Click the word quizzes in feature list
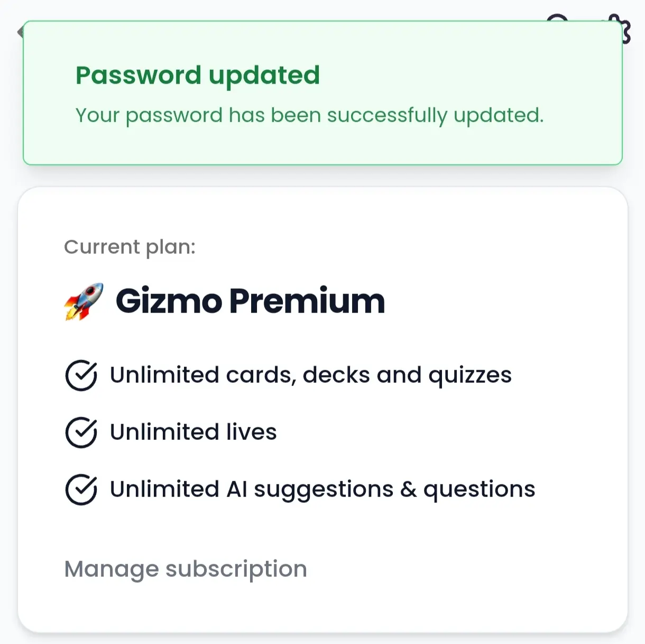645x644 pixels. tap(470, 376)
